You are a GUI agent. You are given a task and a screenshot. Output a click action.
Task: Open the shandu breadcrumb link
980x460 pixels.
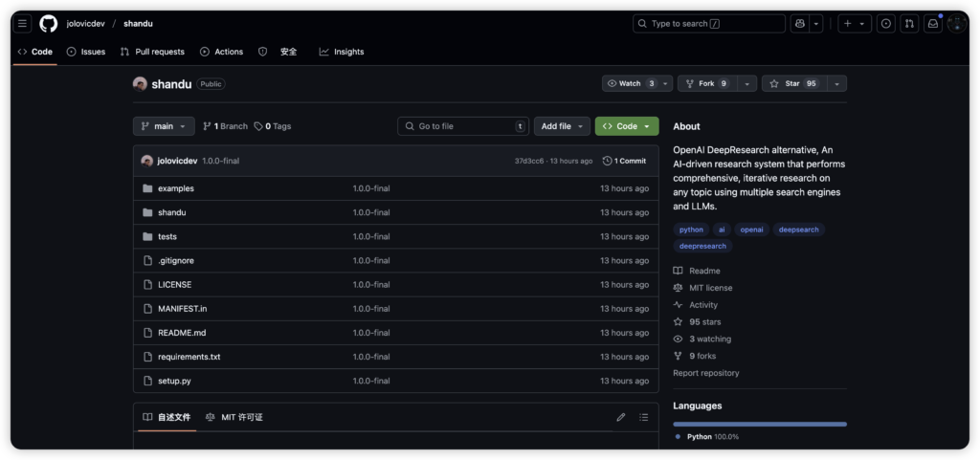click(138, 24)
